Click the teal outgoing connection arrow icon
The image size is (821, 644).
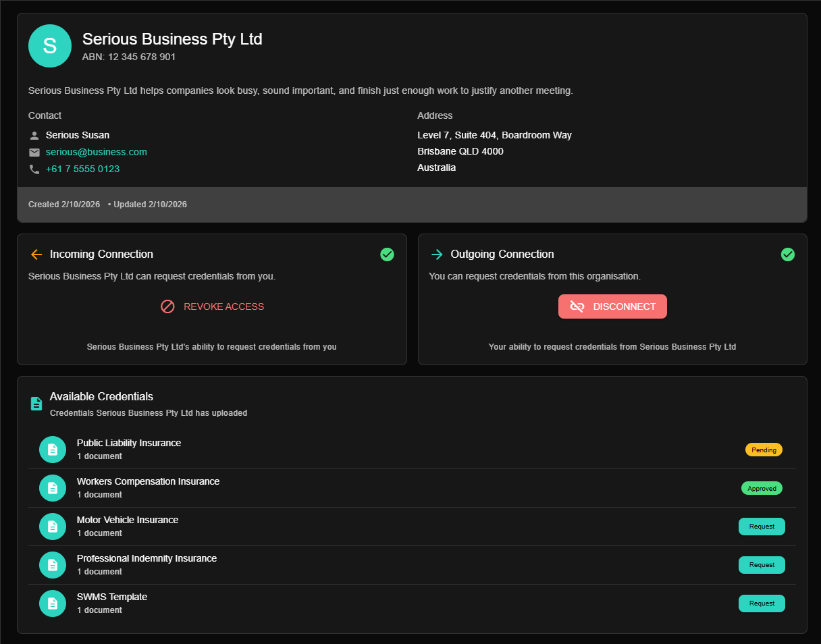coord(436,254)
